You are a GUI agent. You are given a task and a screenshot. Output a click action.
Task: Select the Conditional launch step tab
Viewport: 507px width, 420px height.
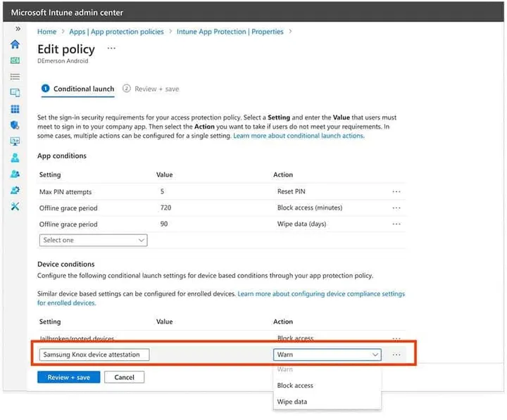coord(77,89)
